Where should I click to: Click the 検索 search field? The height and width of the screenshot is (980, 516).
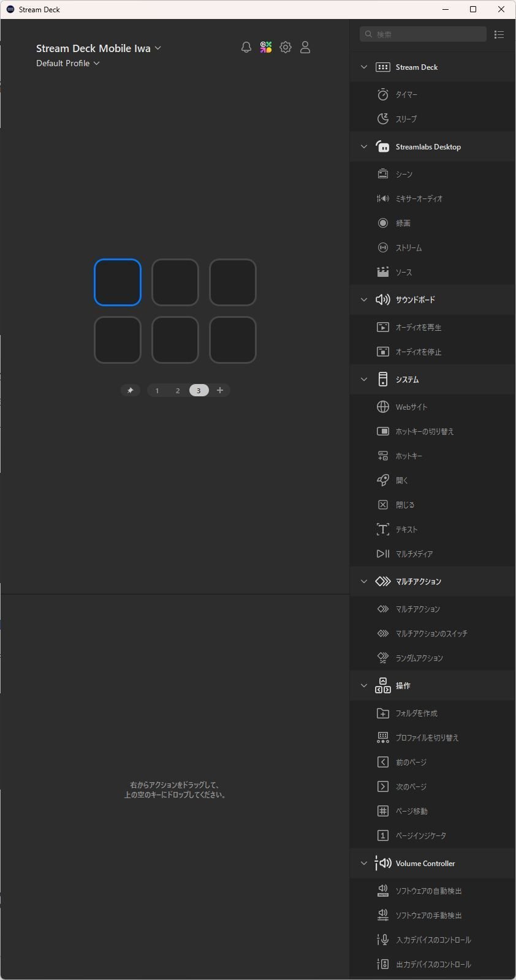tap(423, 34)
